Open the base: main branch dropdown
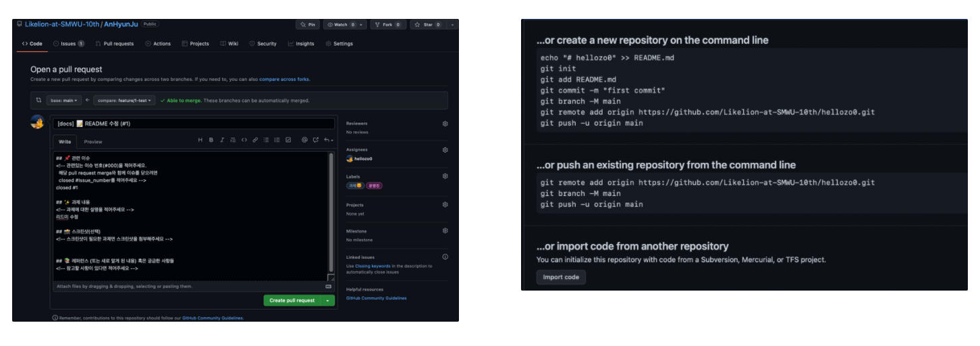Viewport: 980px width, 346px height. 64,100
